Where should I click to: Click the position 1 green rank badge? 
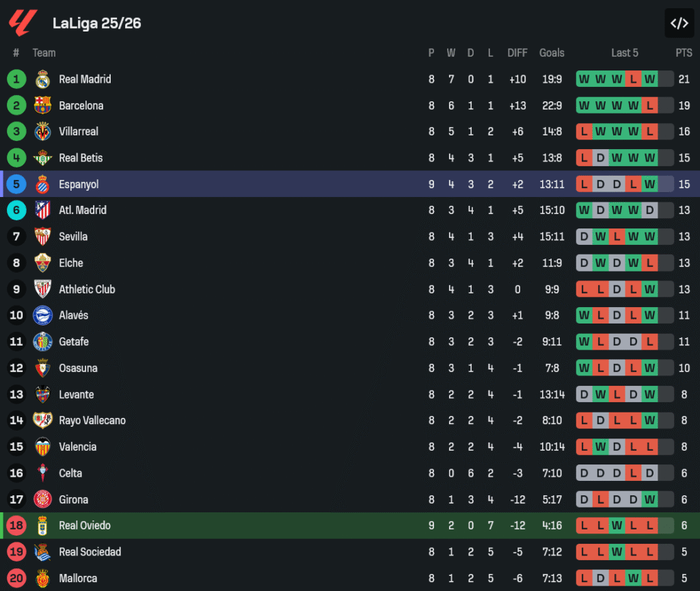pyautogui.click(x=16, y=79)
